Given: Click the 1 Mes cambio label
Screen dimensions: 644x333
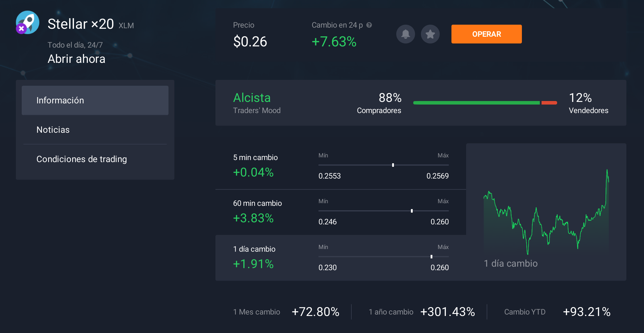Looking at the screenshot, I should click(x=257, y=312).
